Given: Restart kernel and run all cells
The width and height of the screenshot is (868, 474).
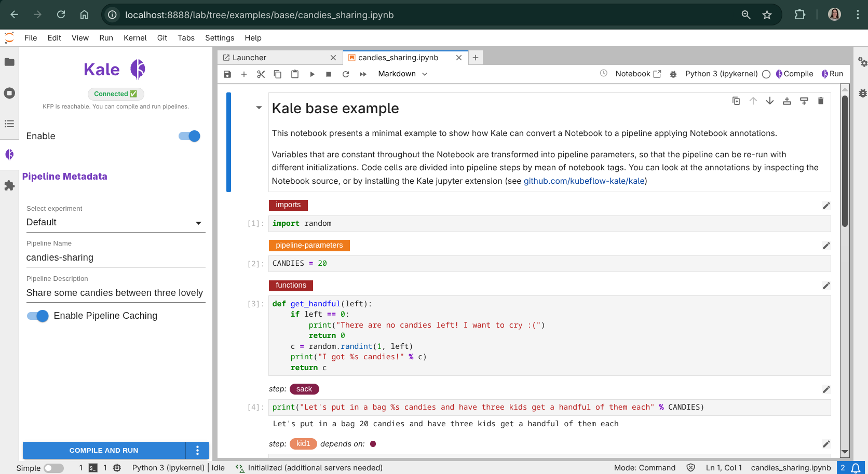Looking at the screenshot, I should pos(363,74).
